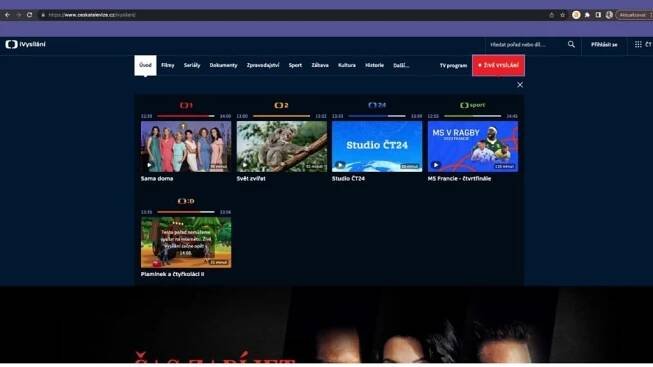The image size is (653, 367).
Task: Click the iVysílání logo
Action: tap(26, 44)
